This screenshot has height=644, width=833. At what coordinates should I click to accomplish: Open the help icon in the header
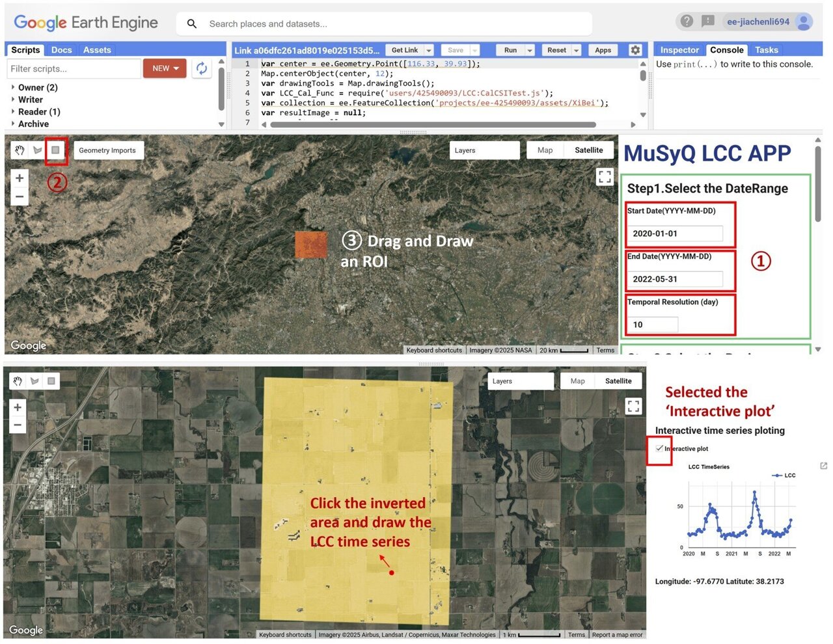click(x=687, y=20)
